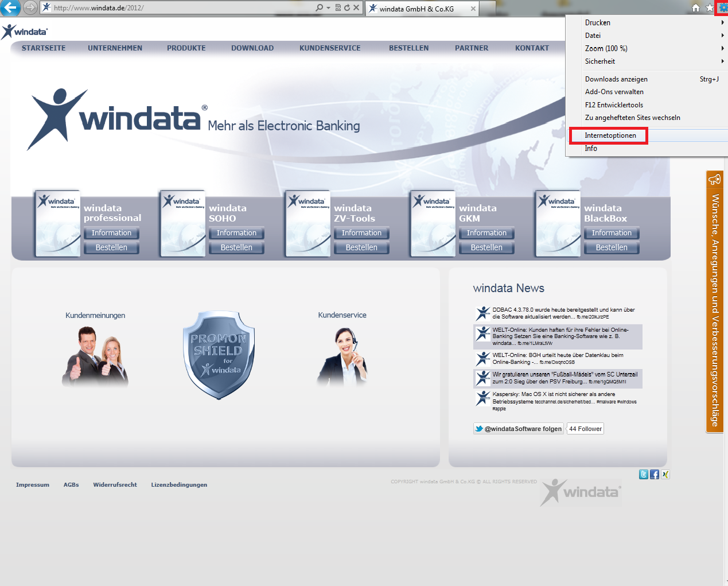Click the browser back arrow button

click(10, 7)
